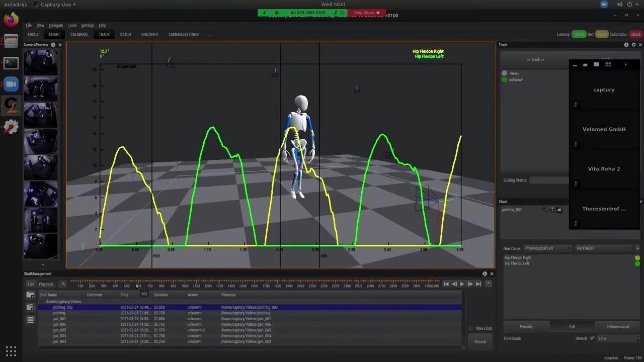Open the timeline search magnifier icon
Image resolution: width=644 pixels, height=362 pixels.
pos(63,284)
